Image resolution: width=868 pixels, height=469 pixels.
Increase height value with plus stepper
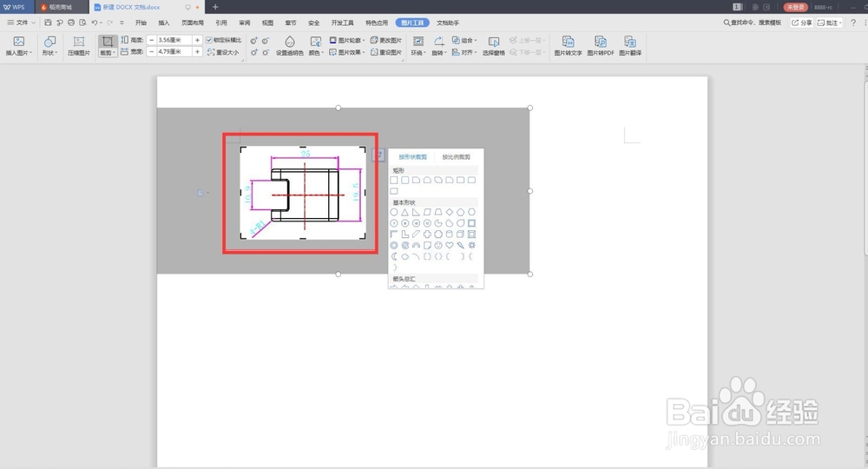[197, 40]
